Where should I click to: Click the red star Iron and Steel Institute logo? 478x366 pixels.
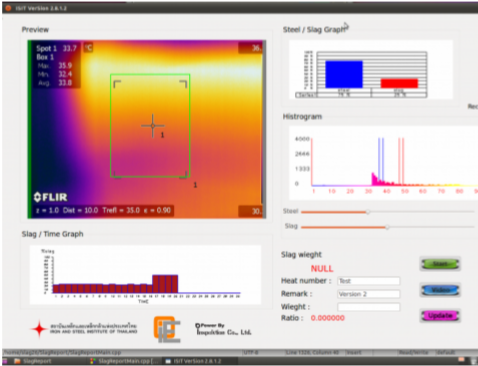point(39,329)
